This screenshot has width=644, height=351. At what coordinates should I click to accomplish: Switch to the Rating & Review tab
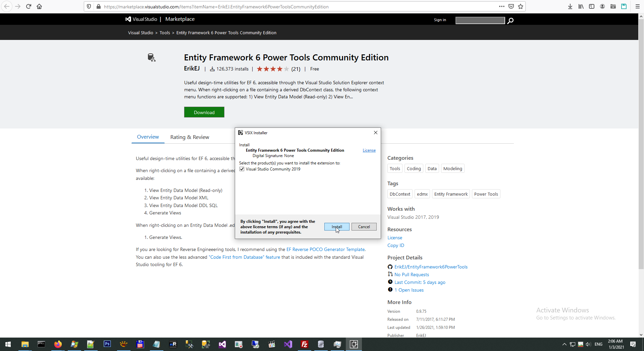coord(190,137)
